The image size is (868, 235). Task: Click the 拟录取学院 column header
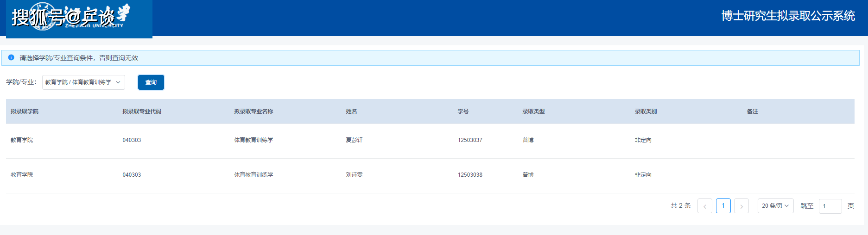pyautogui.click(x=25, y=111)
